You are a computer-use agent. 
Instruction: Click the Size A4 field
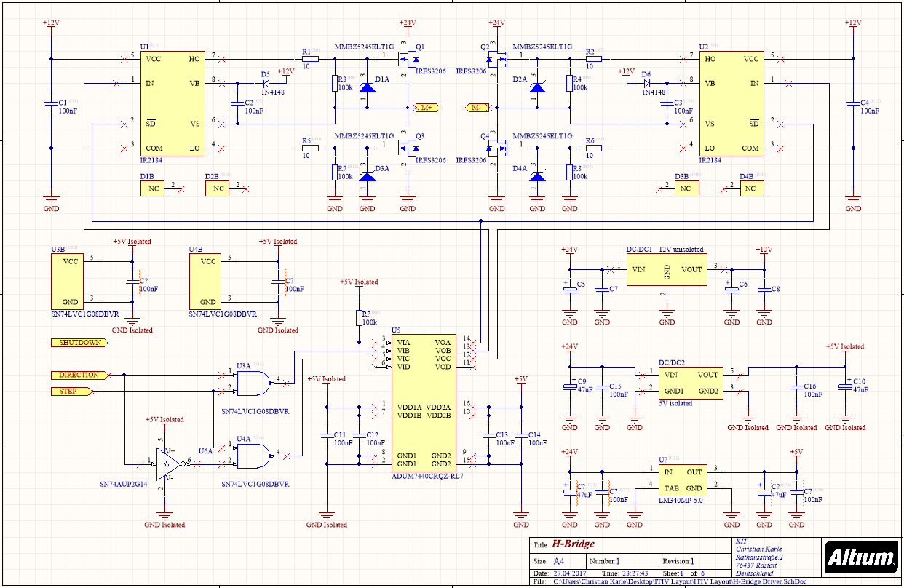tap(559, 562)
